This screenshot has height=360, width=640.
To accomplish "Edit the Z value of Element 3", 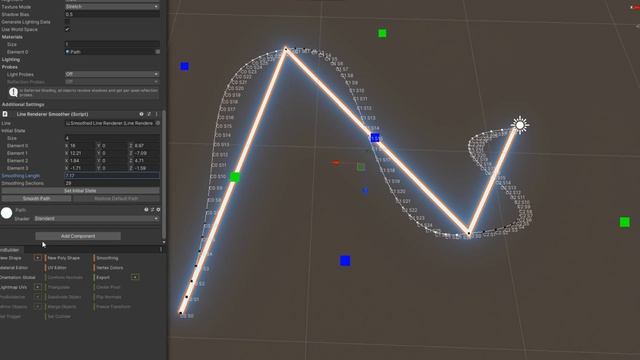I will click(146, 168).
